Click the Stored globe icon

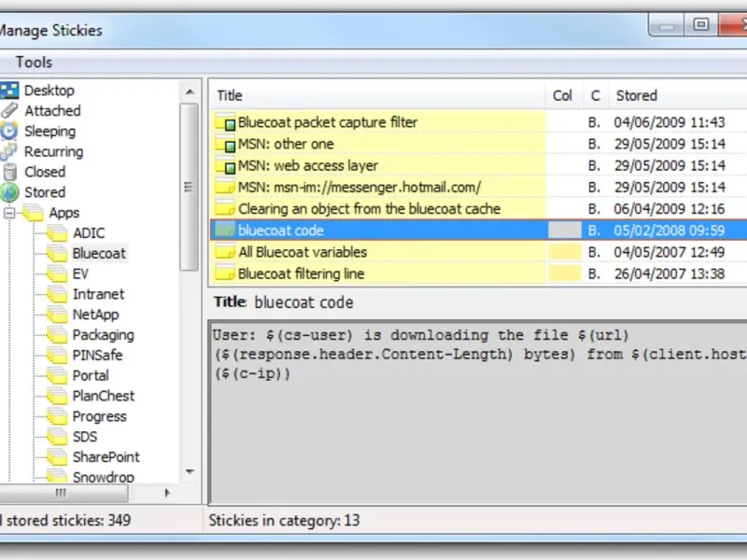coord(9,192)
